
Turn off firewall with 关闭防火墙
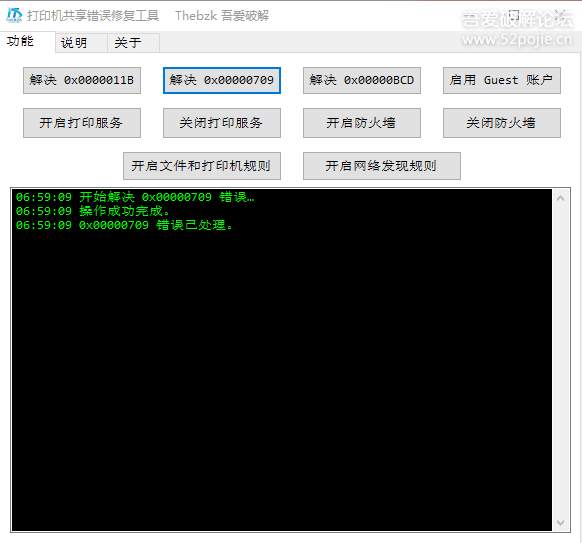502,123
